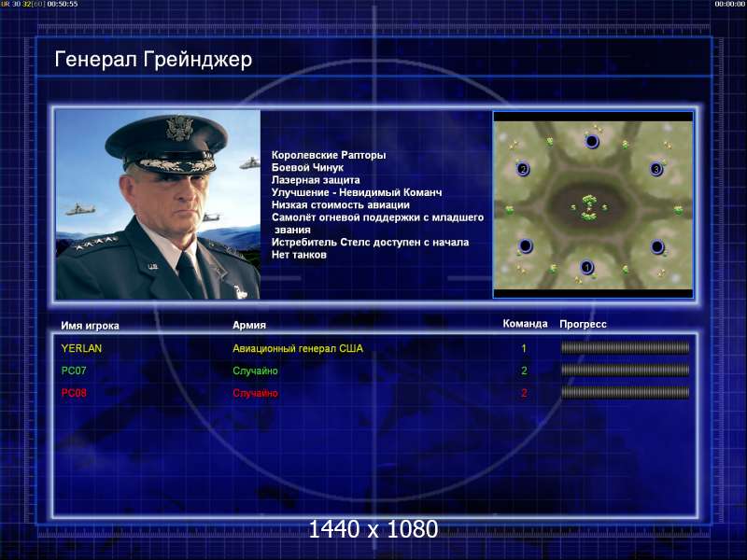747x560 pixels.
Task: Click the supply cluster in the map center
Action: (x=589, y=207)
